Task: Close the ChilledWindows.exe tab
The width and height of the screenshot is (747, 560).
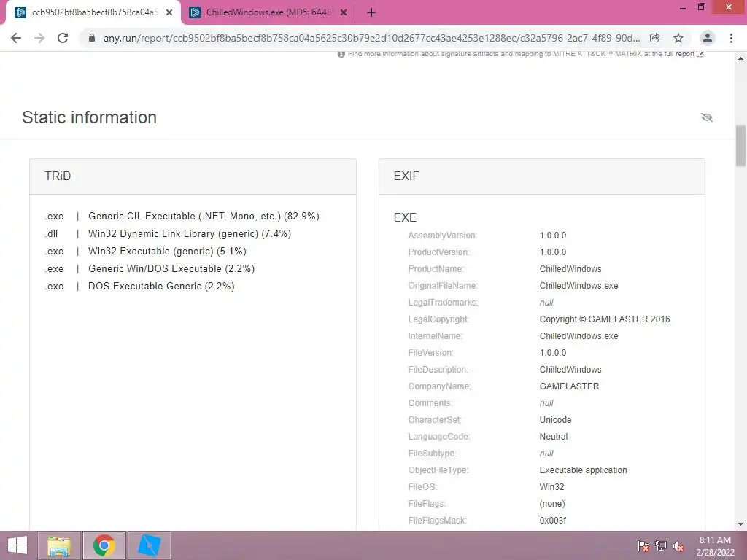Action: pos(344,12)
